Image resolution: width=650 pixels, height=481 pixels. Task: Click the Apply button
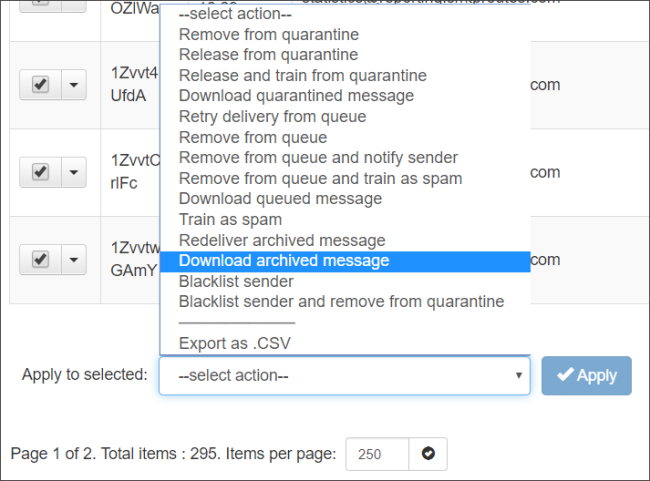coord(587,376)
